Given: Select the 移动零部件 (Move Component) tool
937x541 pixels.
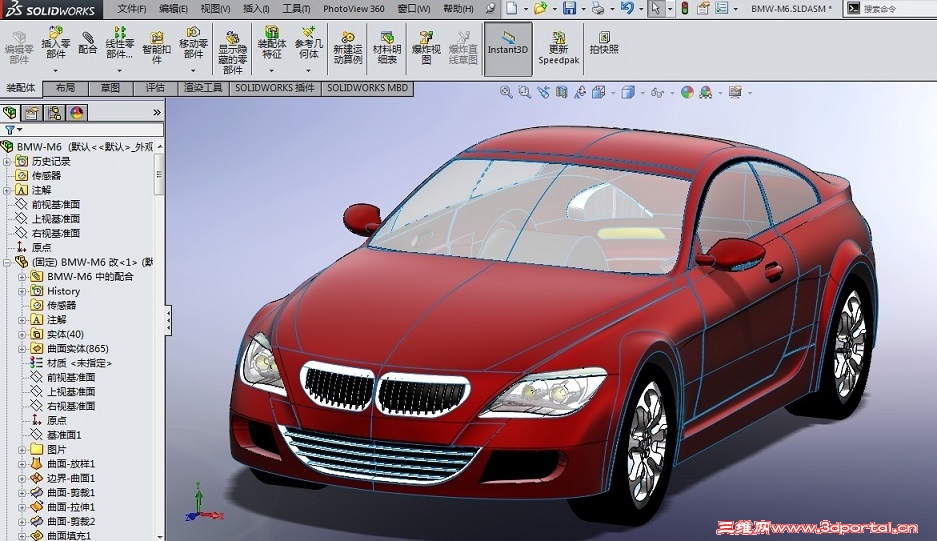Looking at the screenshot, I should click(x=193, y=43).
